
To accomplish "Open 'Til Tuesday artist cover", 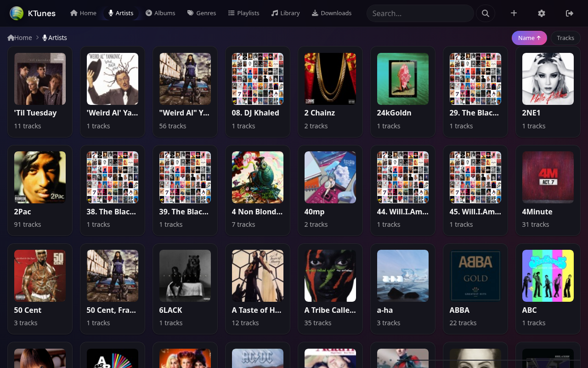I will [x=40, y=79].
